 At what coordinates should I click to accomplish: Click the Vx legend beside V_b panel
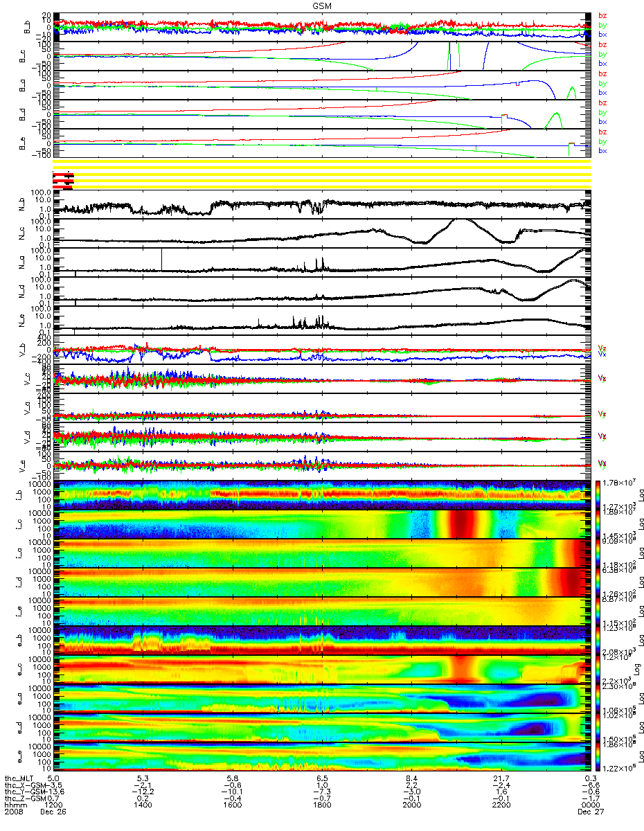[602, 354]
